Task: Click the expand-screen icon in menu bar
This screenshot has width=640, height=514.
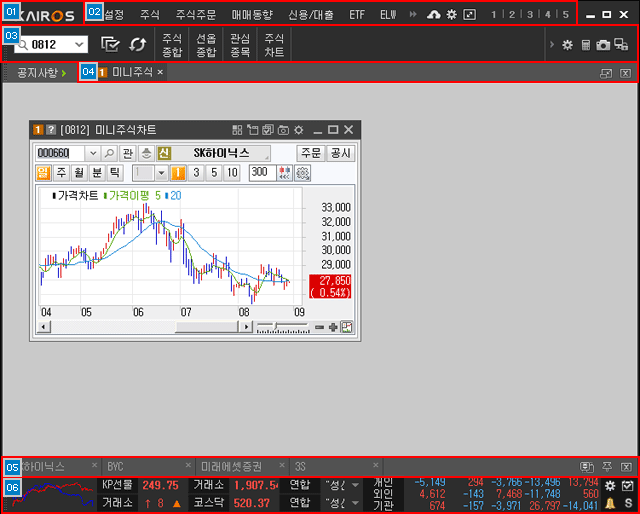Action: click(469, 15)
